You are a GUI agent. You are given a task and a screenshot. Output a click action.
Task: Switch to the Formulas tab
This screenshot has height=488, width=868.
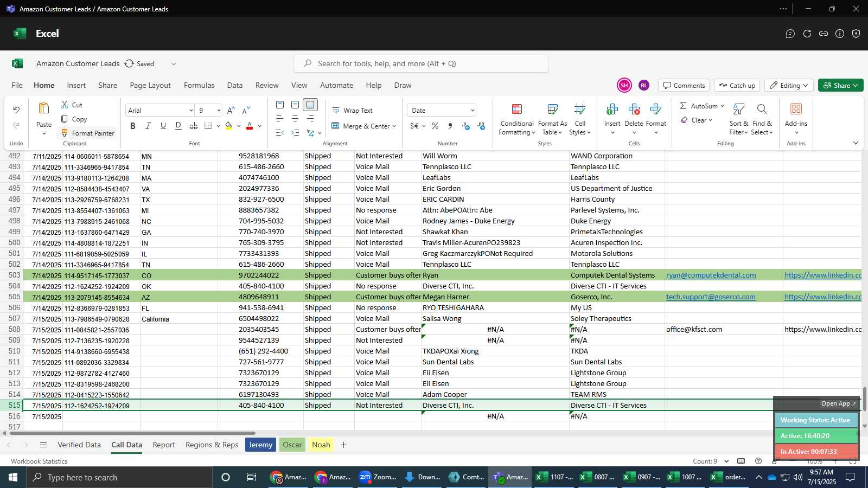point(199,85)
